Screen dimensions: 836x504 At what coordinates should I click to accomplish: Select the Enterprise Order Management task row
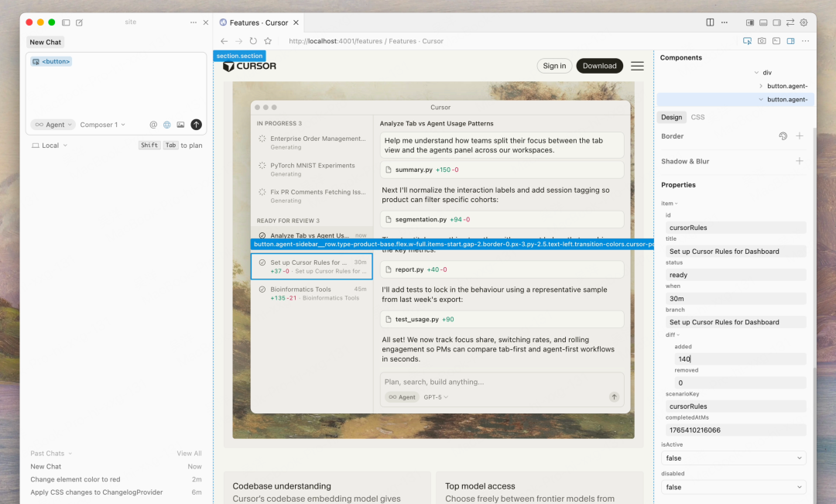tap(312, 142)
